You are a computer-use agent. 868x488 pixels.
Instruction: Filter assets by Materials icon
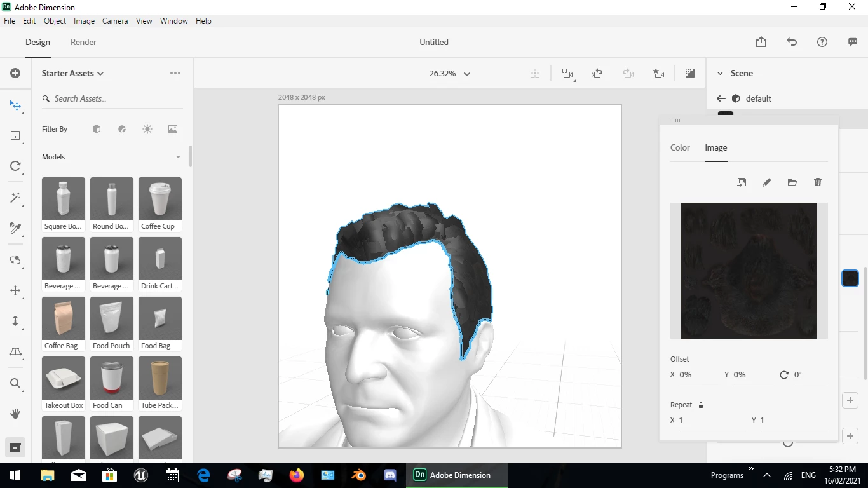tap(122, 129)
